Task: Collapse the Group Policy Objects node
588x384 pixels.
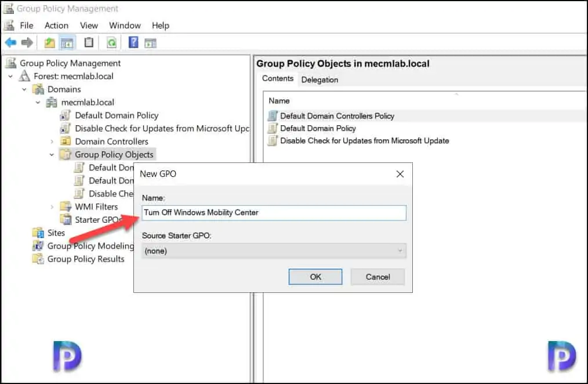Action: point(52,155)
